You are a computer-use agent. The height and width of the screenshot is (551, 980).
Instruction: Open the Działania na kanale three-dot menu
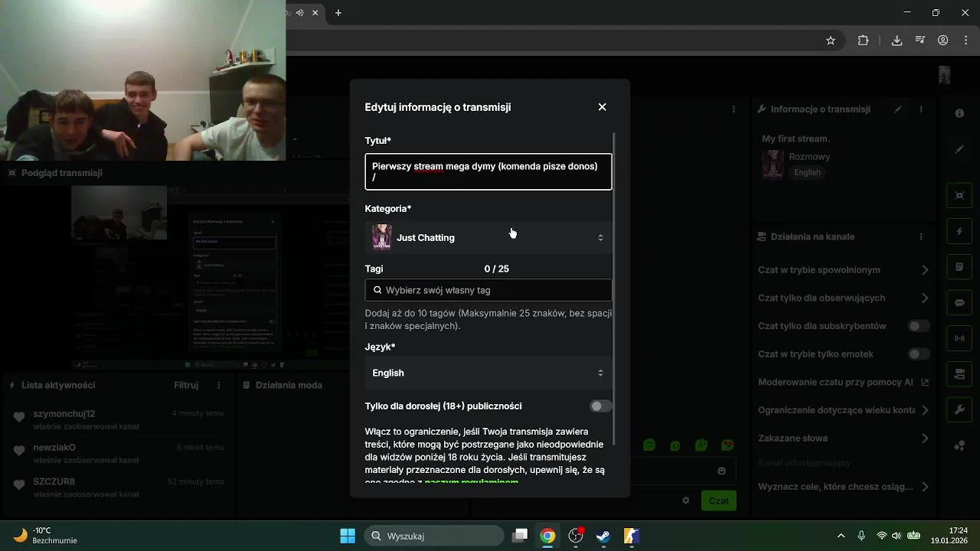[921, 237]
